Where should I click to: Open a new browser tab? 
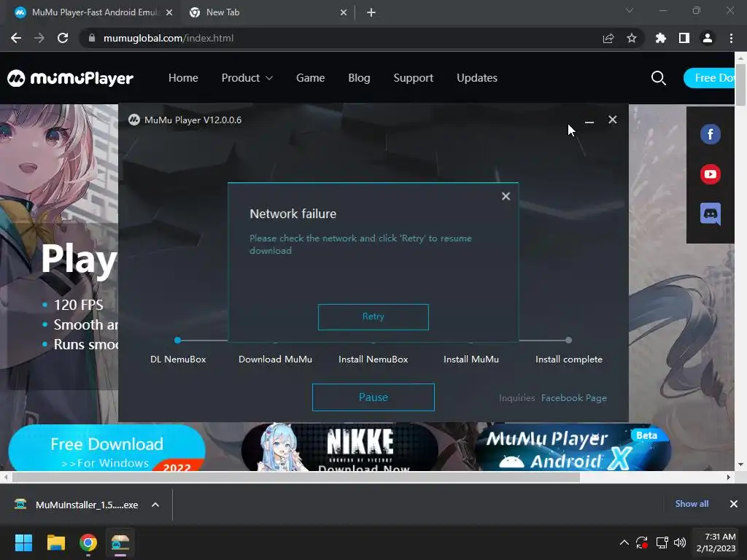pos(371,13)
